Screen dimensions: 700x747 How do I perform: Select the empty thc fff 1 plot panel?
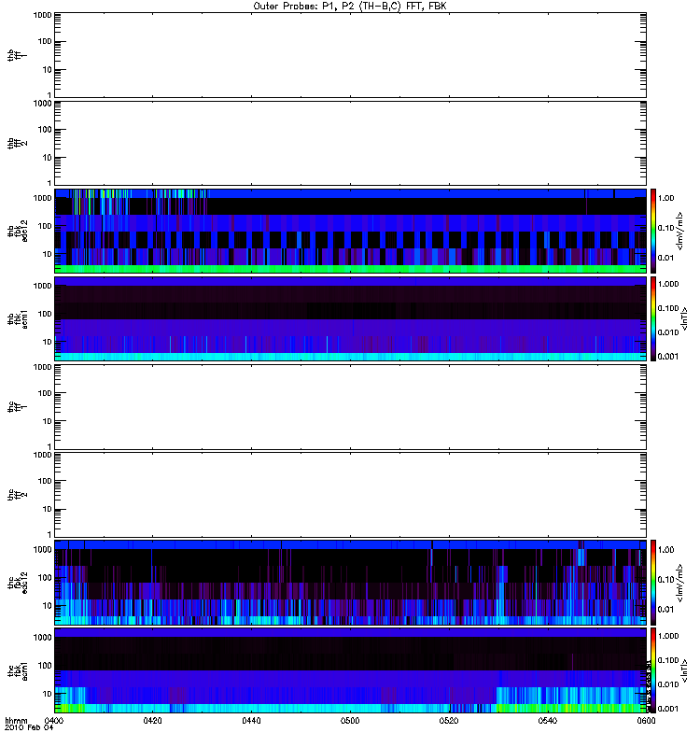pyautogui.click(x=351, y=407)
